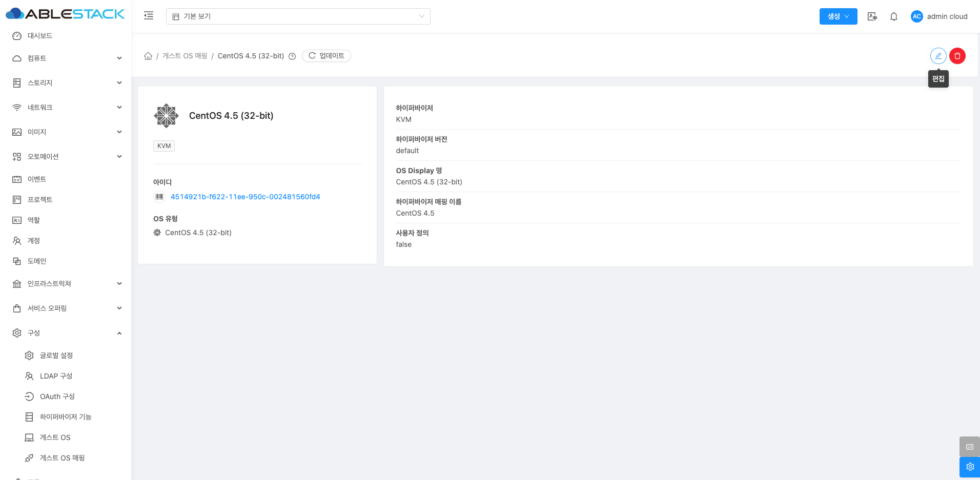Open the notifications bell

[x=894, y=16]
